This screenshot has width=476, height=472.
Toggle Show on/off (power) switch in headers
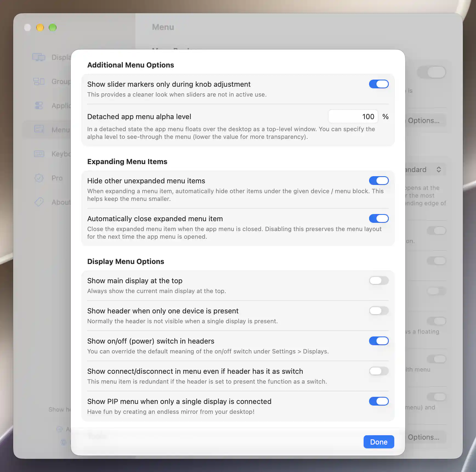379,341
